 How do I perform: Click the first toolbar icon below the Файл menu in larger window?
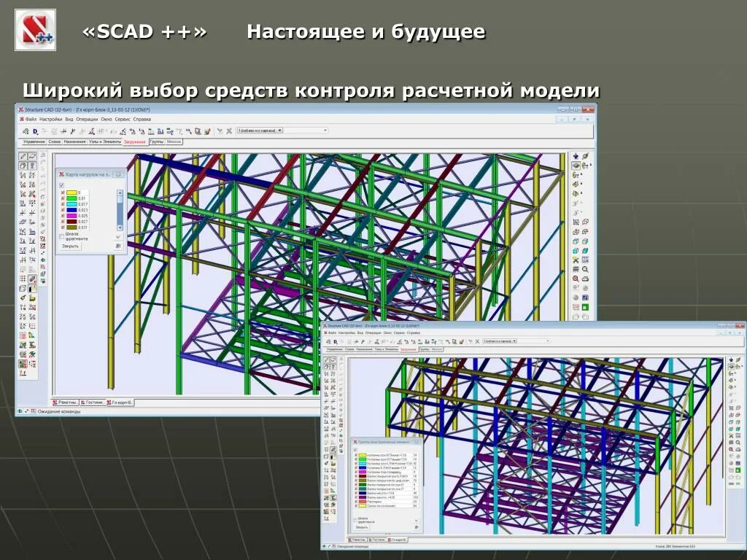click(26, 131)
